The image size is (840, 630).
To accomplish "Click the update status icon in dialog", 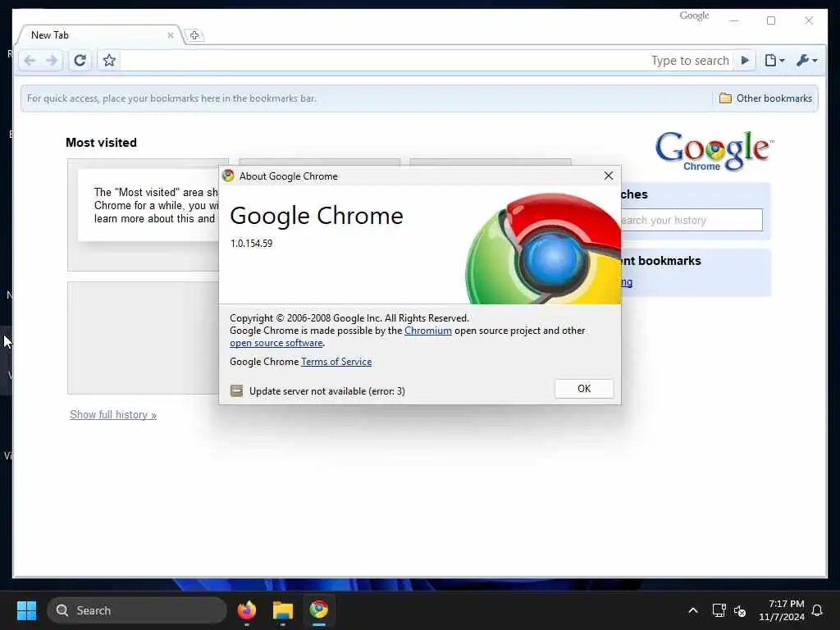I will 236,390.
